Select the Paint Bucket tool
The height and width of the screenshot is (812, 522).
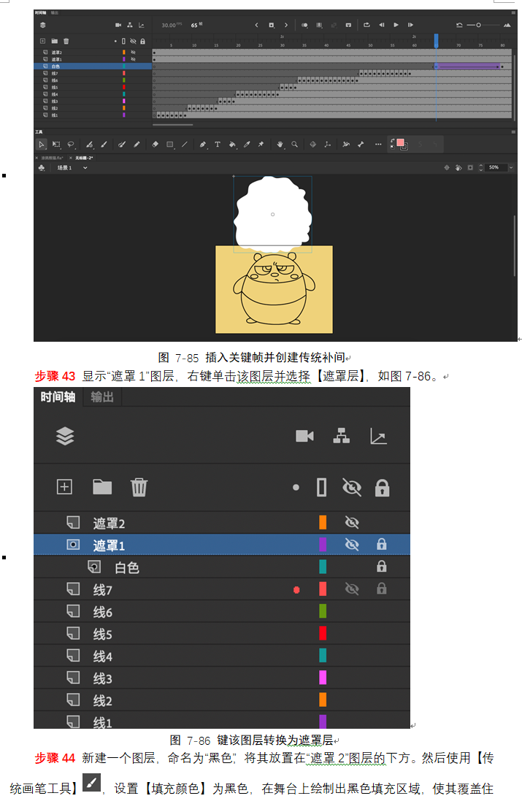click(232, 145)
